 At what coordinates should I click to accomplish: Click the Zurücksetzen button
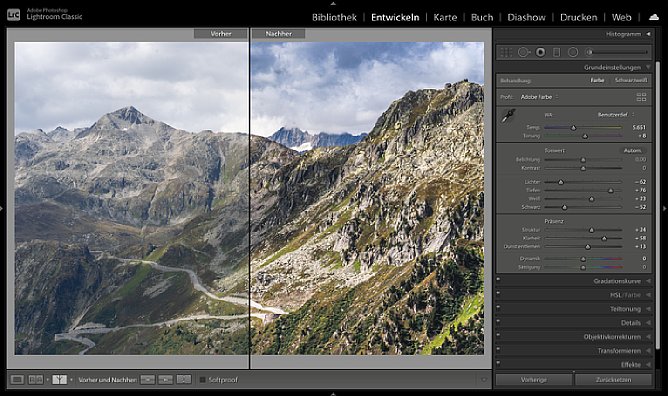613,380
